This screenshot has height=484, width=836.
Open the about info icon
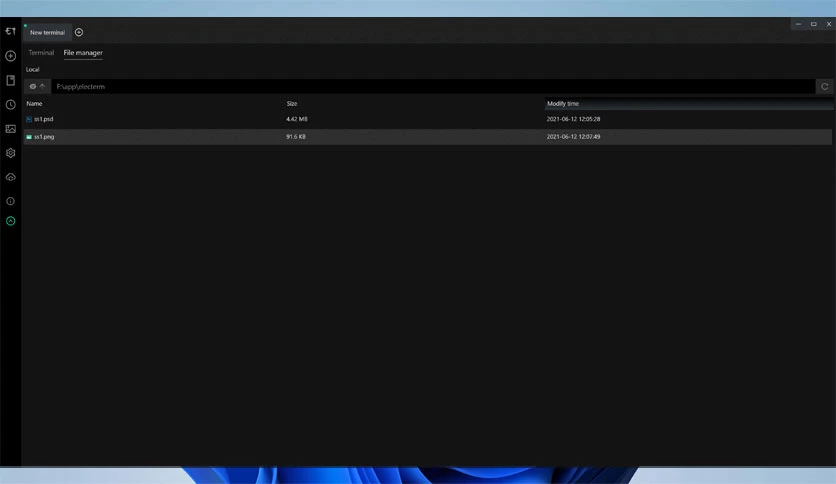[10, 201]
